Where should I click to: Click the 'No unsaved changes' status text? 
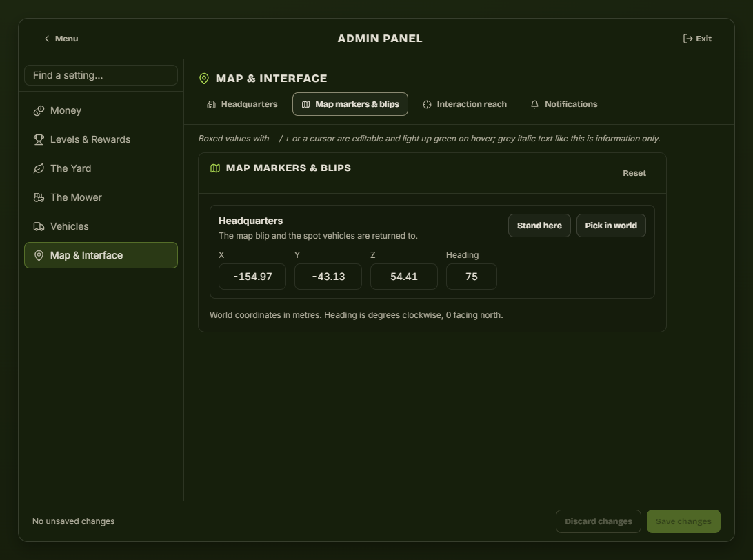point(74,521)
